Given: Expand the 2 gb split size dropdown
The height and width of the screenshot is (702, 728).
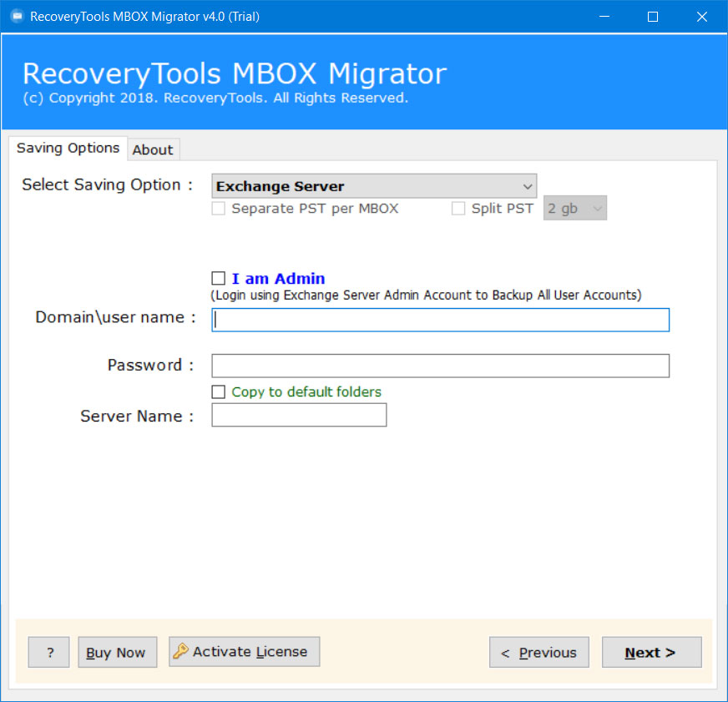Looking at the screenshot, I should click(574, 208).
